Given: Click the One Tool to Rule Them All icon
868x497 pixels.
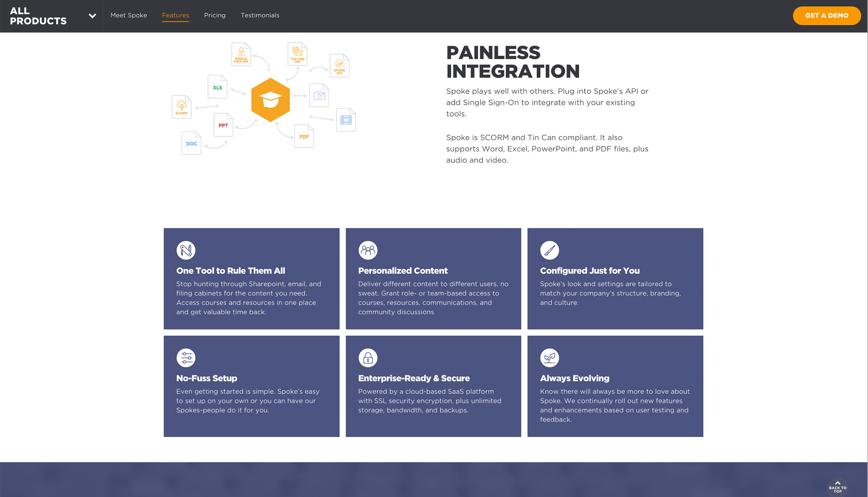Looking at the screenshot, I should (185, 250).
